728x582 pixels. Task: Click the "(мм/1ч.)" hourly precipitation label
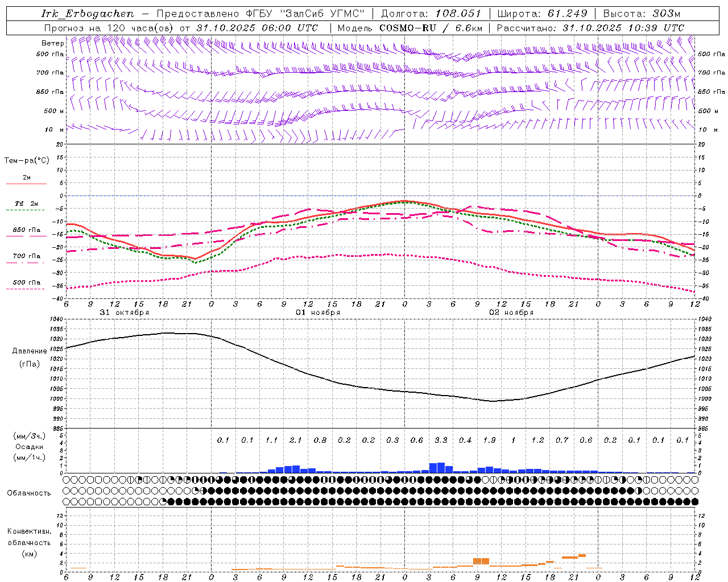pyautogui.click(x=28, y=457)
